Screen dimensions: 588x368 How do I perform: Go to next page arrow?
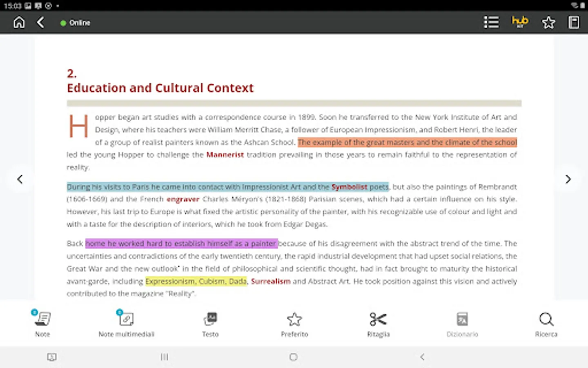[568, 179]
